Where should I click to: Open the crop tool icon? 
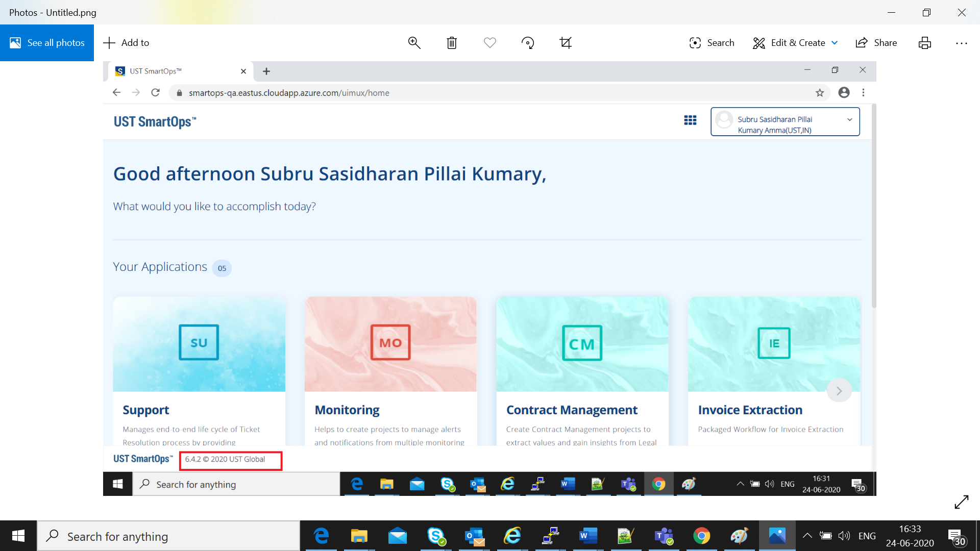[x=566, y=43]
